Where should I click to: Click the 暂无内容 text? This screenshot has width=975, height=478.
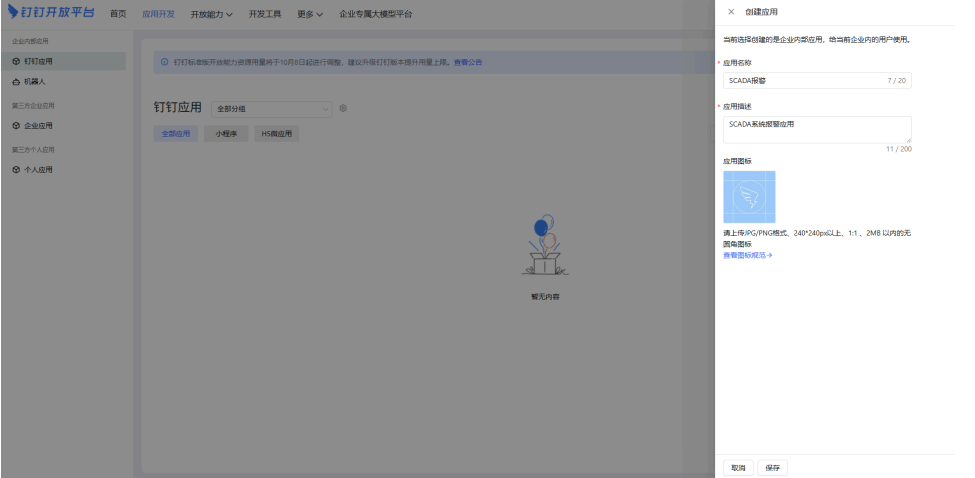click(545, 297)
